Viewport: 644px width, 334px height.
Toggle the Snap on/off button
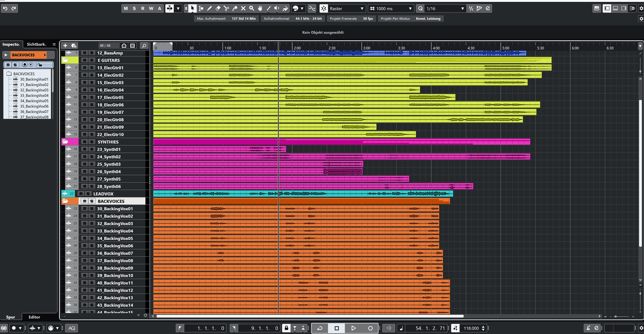[x=324, y=8]
